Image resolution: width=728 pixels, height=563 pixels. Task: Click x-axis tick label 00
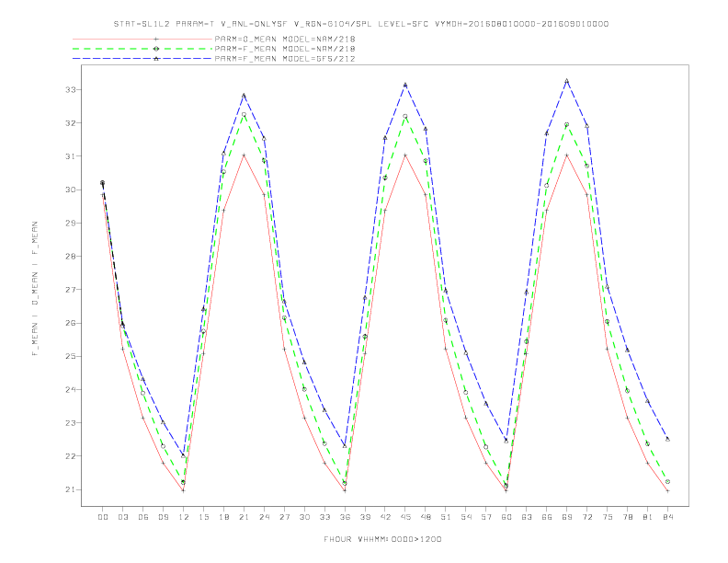pyautogui.click(x=103, y=517)
